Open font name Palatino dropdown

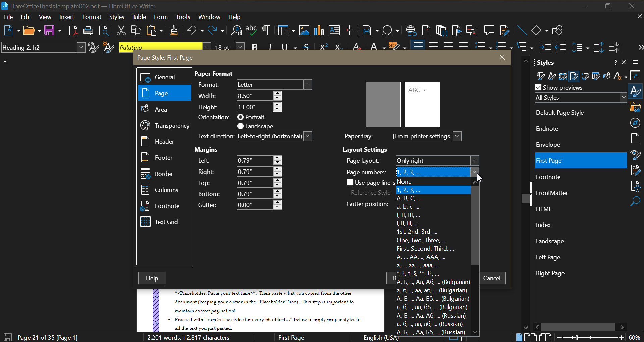click(x=207, y=47)
